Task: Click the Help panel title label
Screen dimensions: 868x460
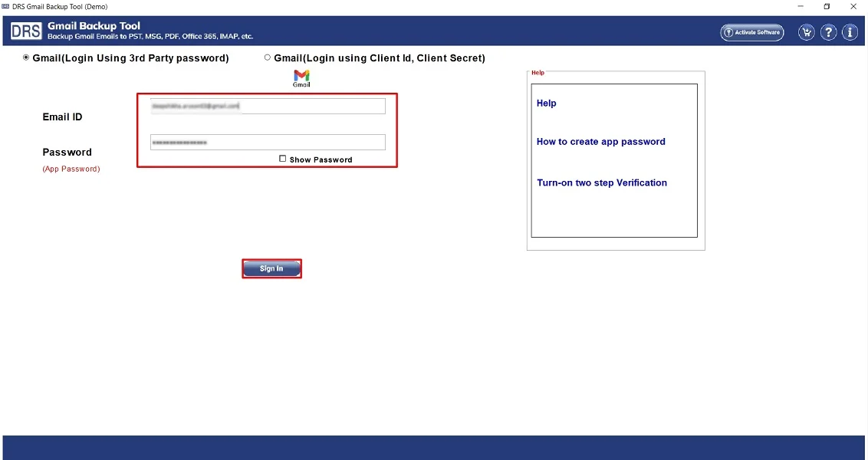Action: [x=538, y=72]
